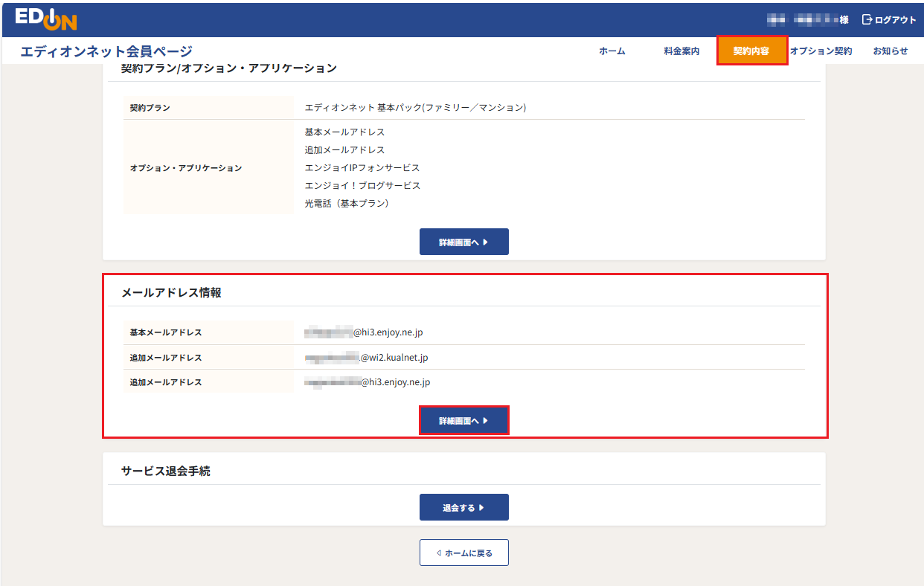924x586 pixels.
Task: Click the 退会する button
Action: pos(464,506)
